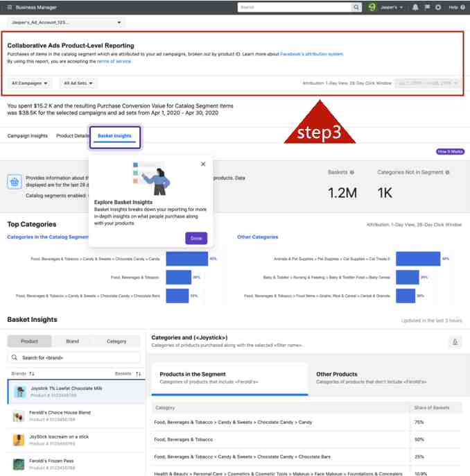Click the Done button in popup
The width and height of the screenshot is (470, 476).
pyautogui.click(x=196, y=238)
